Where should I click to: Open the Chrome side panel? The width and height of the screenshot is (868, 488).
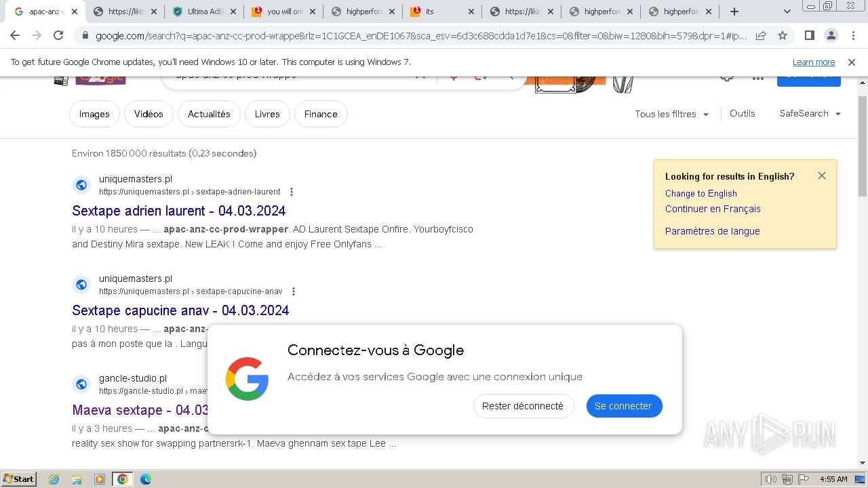[x=809, y=35]
